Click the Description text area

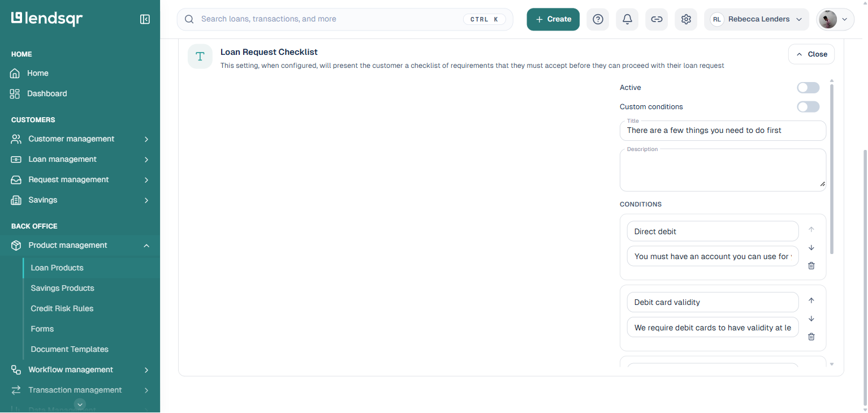(x=723, y=170)
